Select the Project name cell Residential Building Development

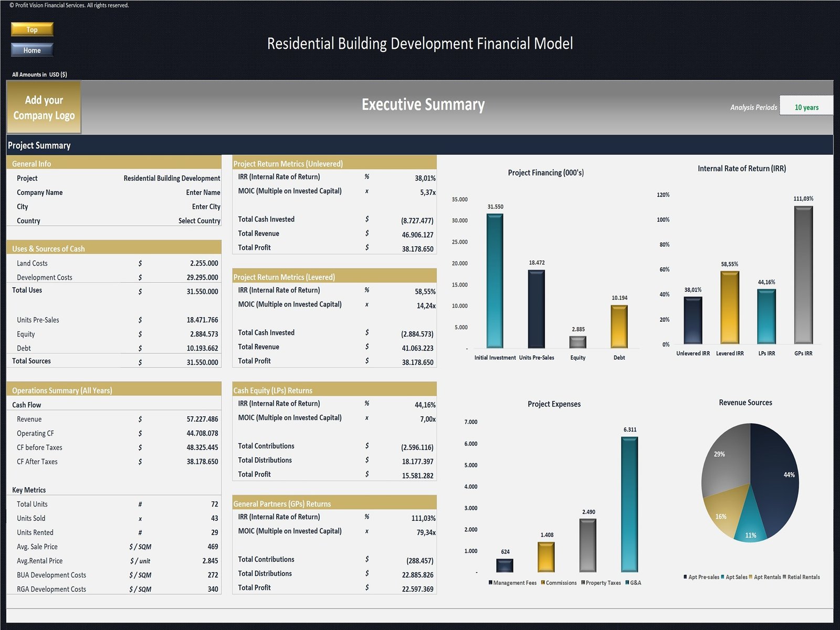[x=172, y=178]
